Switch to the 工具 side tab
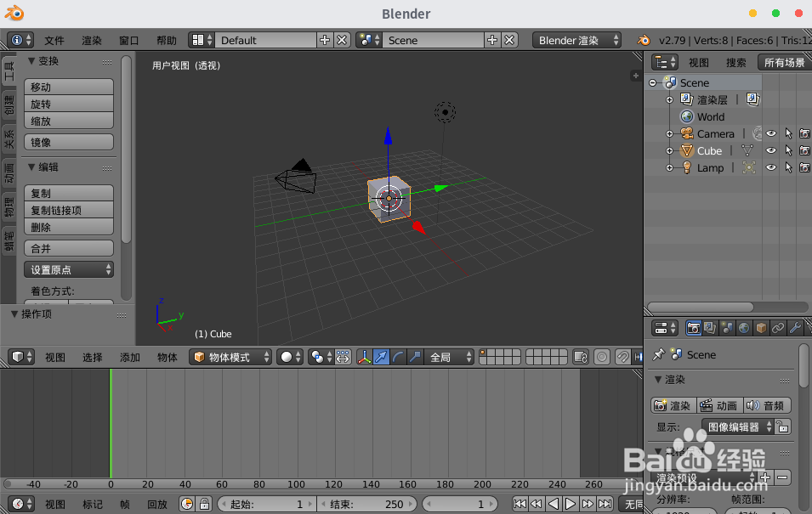 pyautogui.click(x=9, y=71)
